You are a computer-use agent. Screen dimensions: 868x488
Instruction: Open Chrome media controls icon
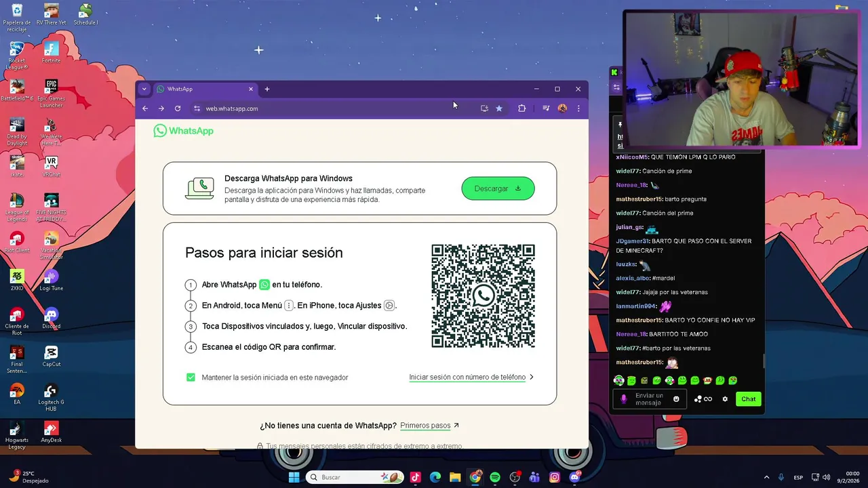pos(546,108)
